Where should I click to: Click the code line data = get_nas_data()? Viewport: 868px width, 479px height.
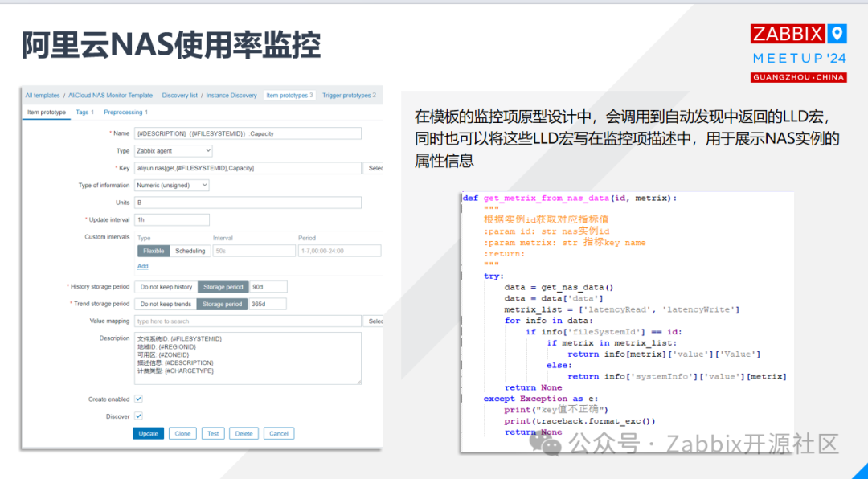[x=559, y=288]
